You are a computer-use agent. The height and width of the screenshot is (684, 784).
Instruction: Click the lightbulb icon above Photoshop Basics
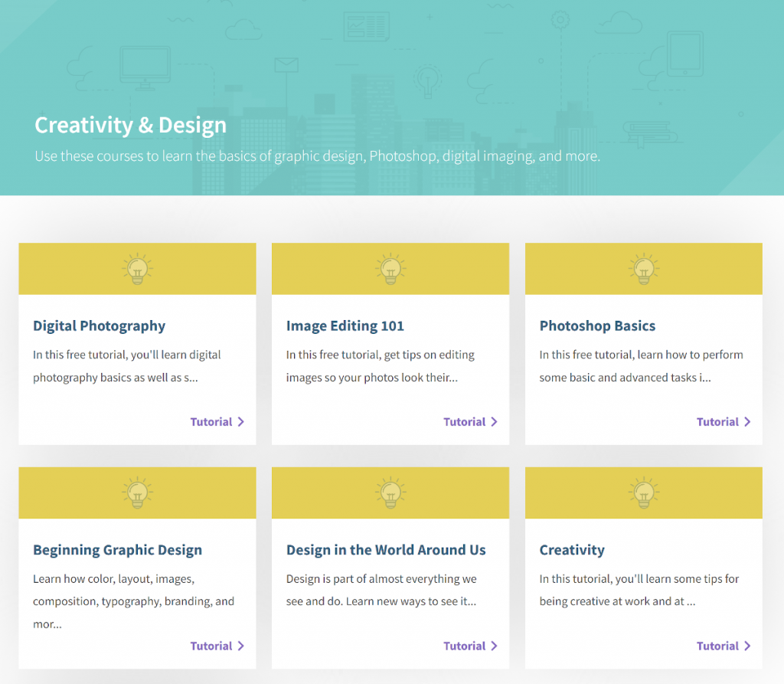643,269
